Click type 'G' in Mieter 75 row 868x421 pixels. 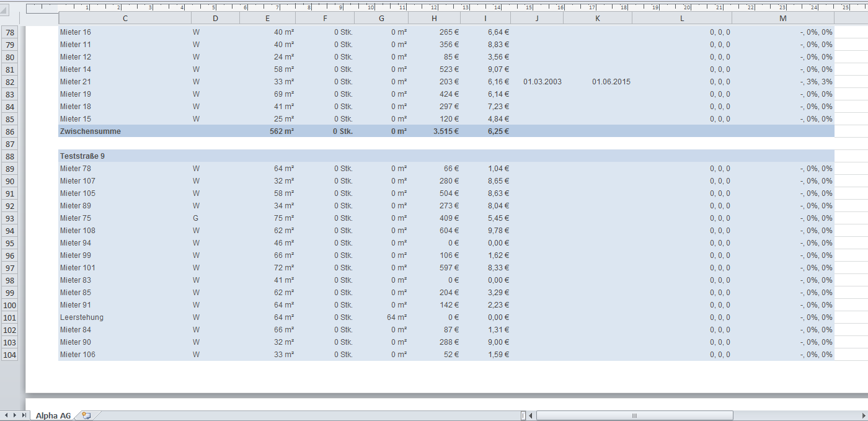click(x=215, y=218)
